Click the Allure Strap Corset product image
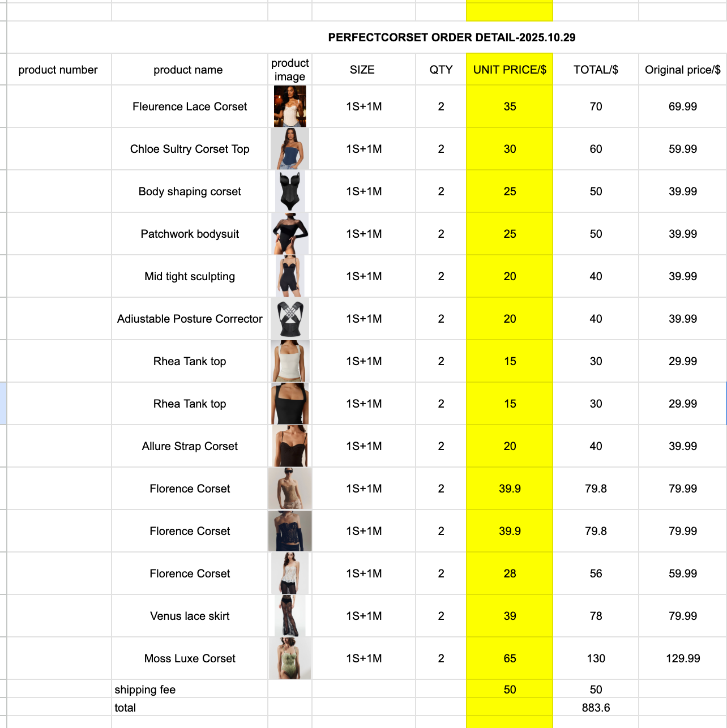This screenshot has height=728, width=727. coord(290,446)
